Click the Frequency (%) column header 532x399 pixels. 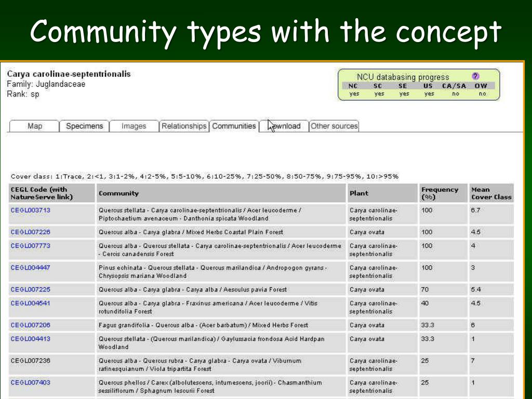[x=443, y=193]
